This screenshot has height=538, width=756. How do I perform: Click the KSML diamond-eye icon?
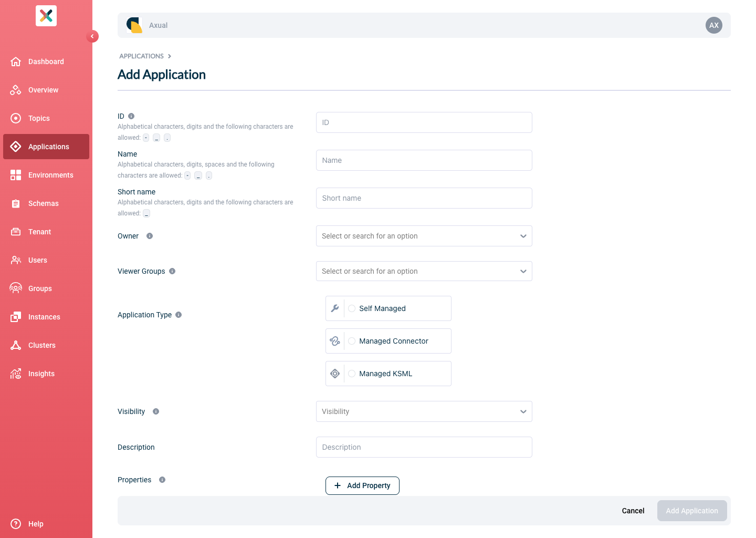(x=335, y=374)
